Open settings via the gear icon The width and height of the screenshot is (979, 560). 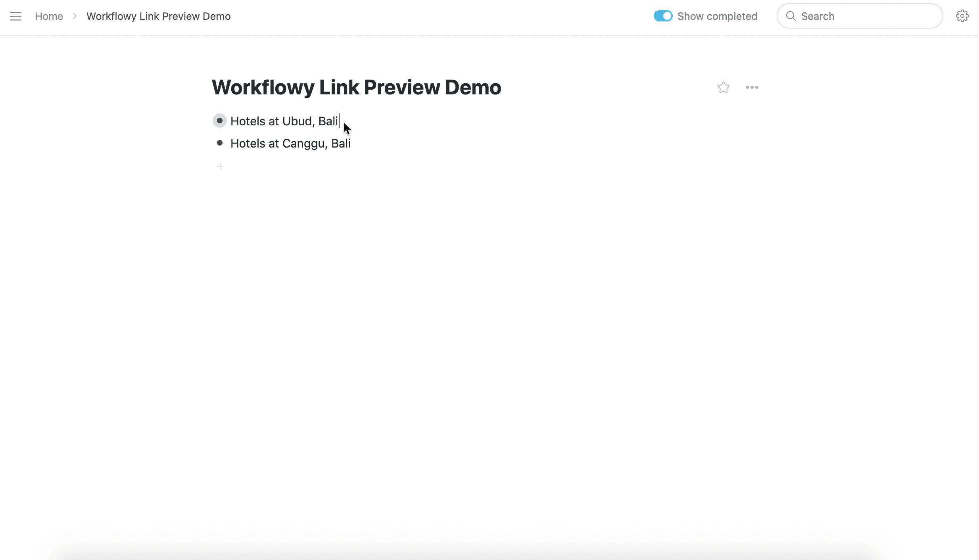coord(962,16)
